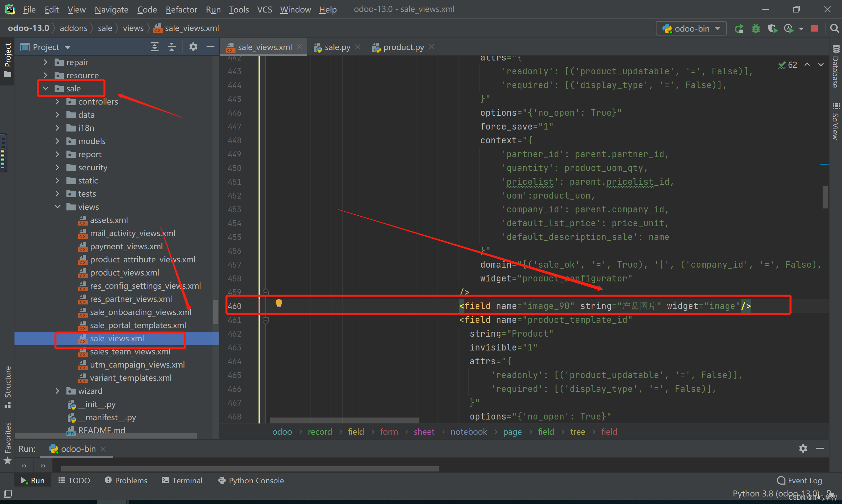Image resolution: width=842 pixels, height=504 pixels.
Task: Click the yellow intention lightbulb
Action: tap(279, 303)
